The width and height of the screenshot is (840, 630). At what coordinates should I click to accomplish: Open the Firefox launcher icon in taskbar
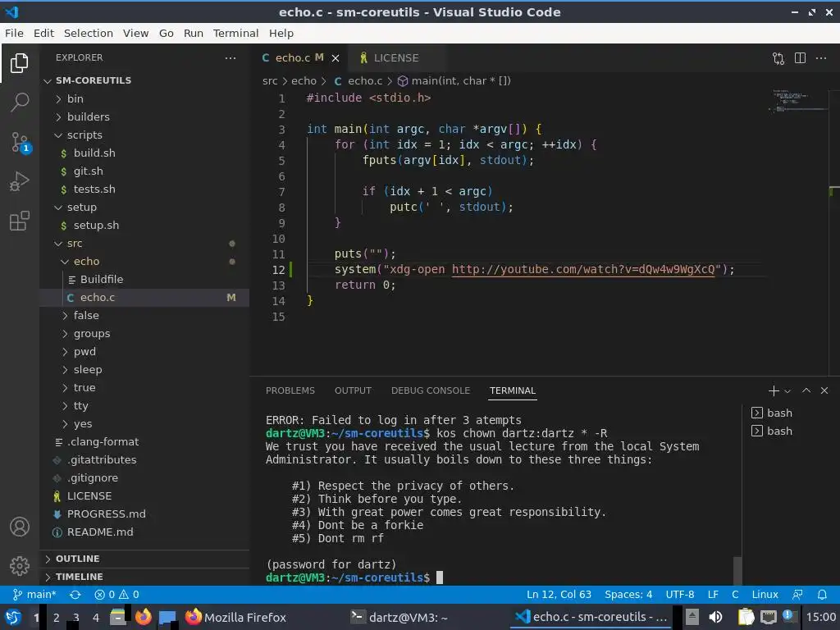143,617
